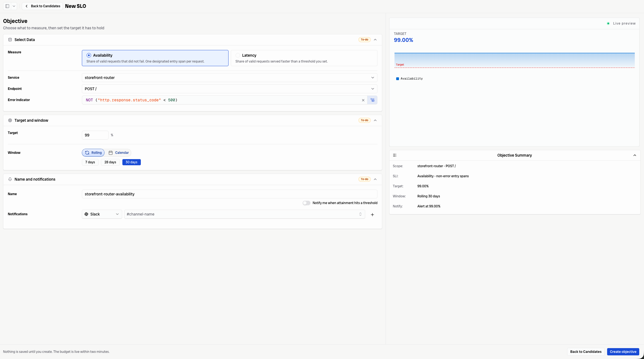
Task: Click the Select Data database icon
Action: 10,40
